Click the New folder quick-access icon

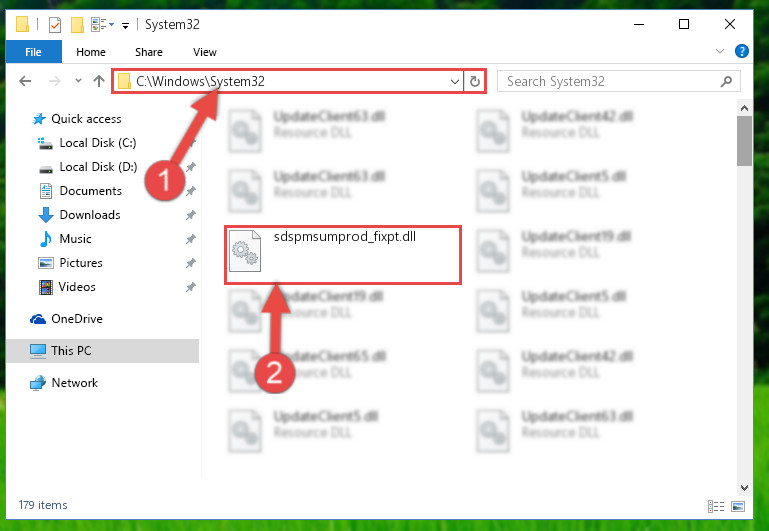77,25
